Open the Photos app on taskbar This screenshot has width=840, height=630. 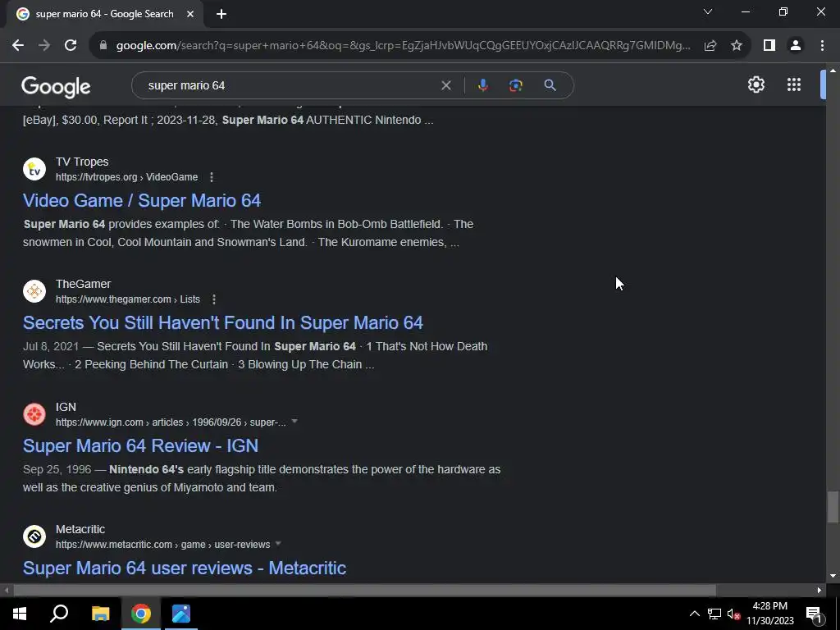(x=181, y=614)
